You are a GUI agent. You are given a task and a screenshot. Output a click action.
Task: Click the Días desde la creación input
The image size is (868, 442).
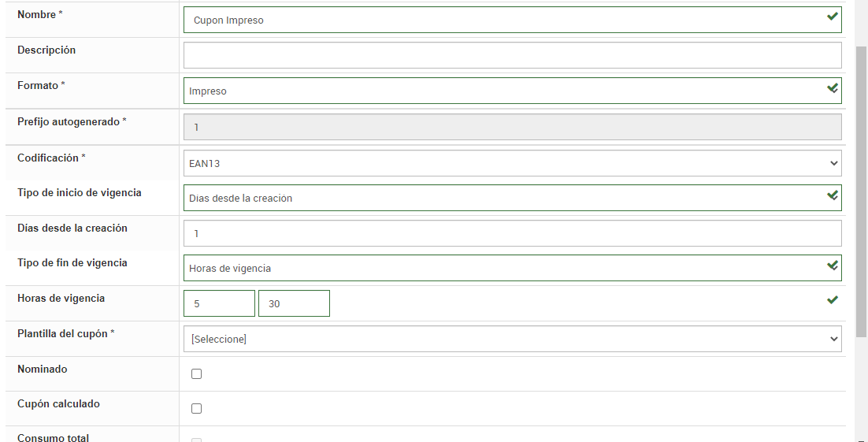(512, 233)
